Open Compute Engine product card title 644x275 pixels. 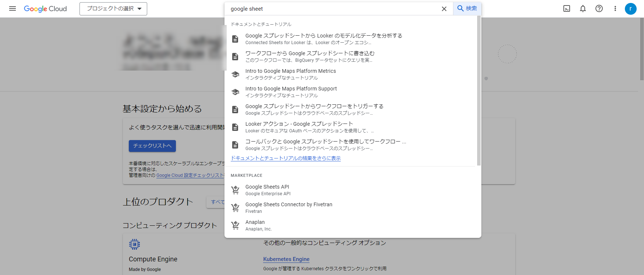[x=153, y=259]
